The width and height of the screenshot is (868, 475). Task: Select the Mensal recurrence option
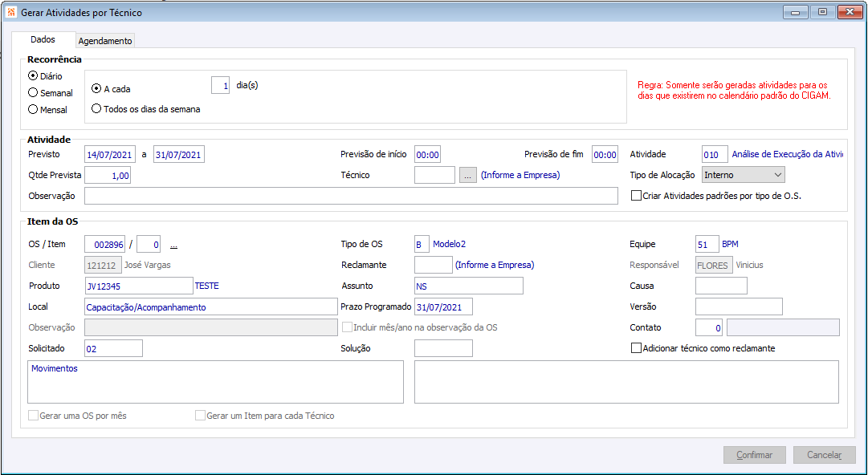click(33, 110)
